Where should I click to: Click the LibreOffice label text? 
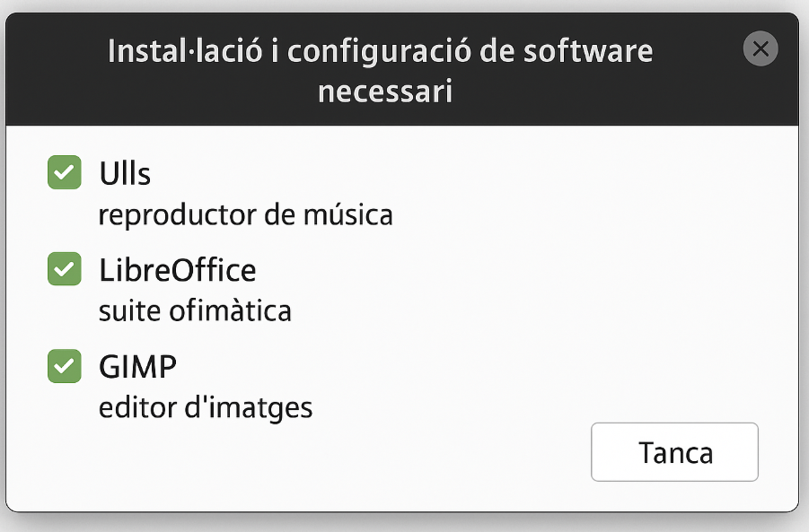[177, 269]
